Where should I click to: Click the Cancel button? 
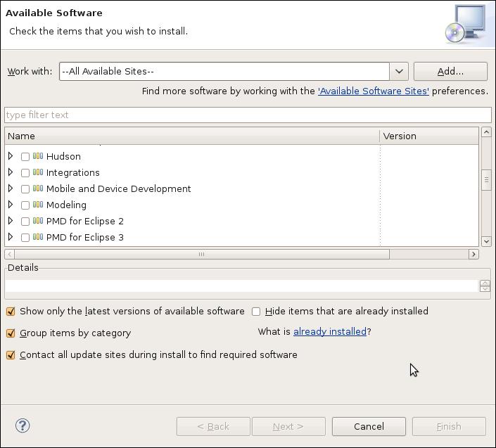click(369, 426)
